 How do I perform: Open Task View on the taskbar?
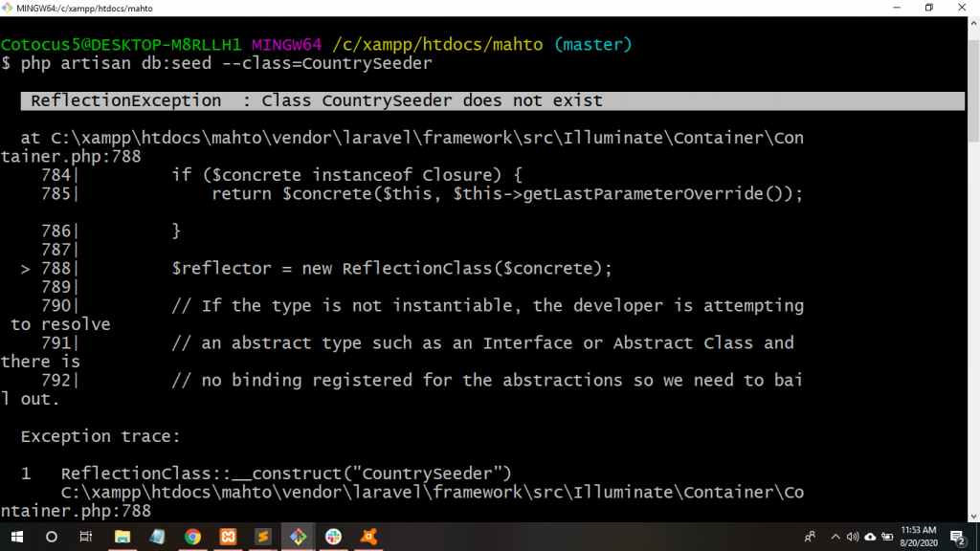(86, 537)
